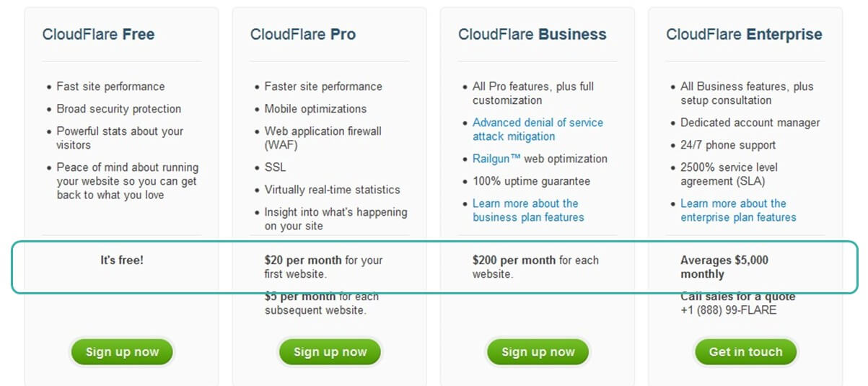This screenshot has height=386, width=868.
Task: Learn more about the business plan features
Action: pos(527,210)
